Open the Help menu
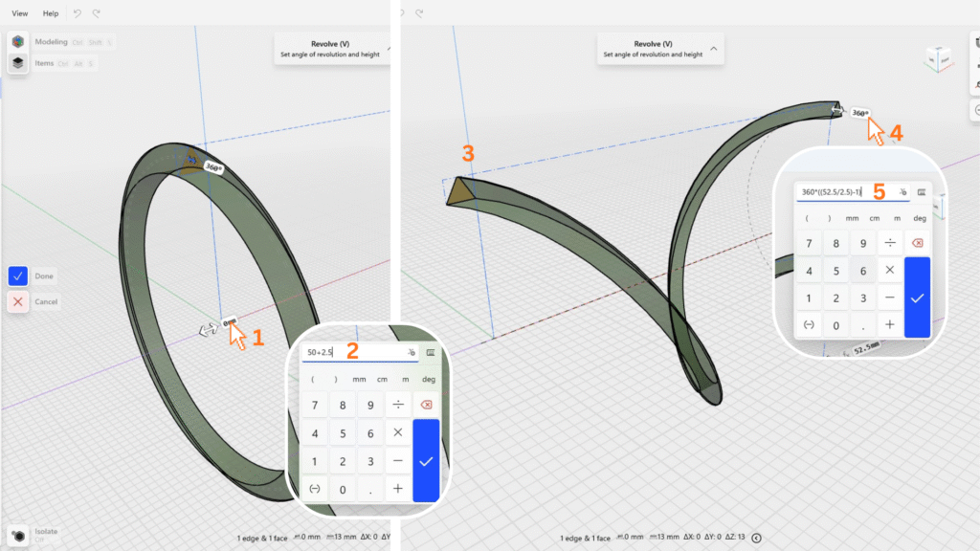Viewport: 980px width, 551px height. point(51,13)
